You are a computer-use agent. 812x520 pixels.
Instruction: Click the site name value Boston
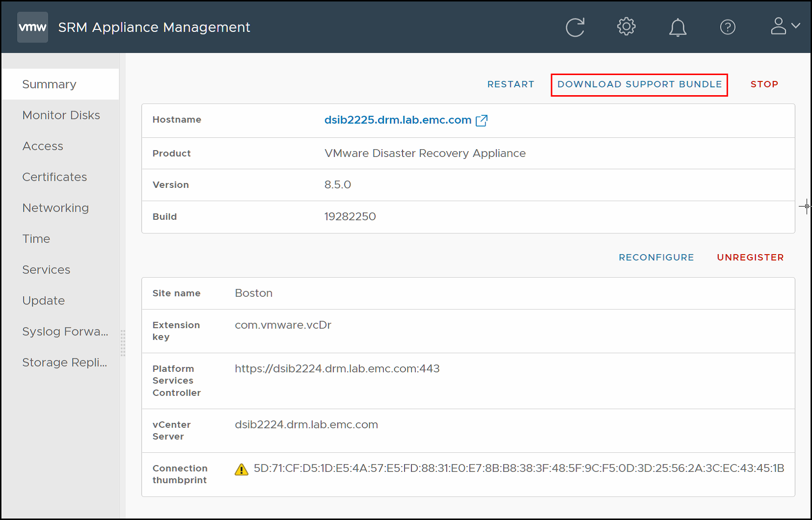point(254,293)
